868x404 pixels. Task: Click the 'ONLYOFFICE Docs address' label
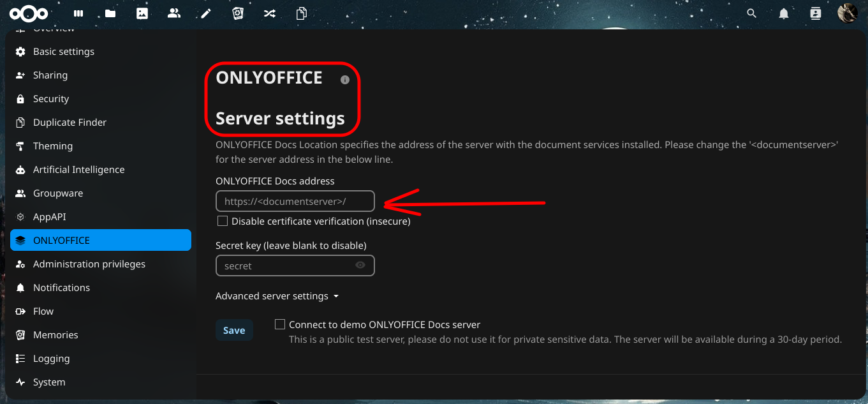pyautogui.click(x=275, y=181)
